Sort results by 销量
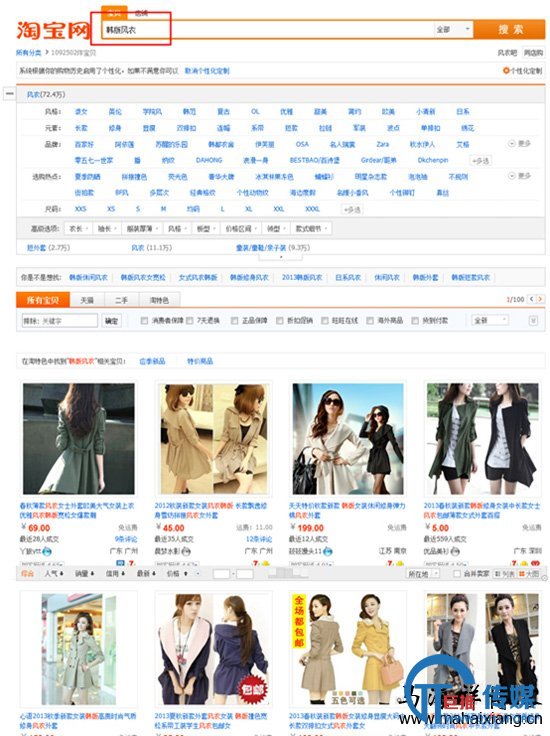The height and width of the screenshot is (736, 550). coord(84,574)
